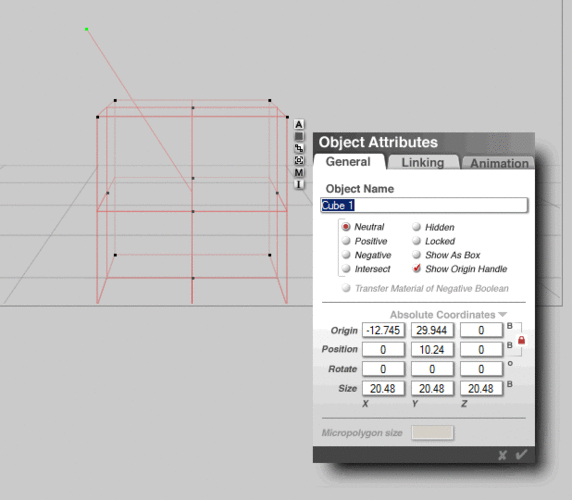Viewport: 572px width, 500px height.
Task: Click the Origin X field showing -12.745
Action: pyautogui.click(x=383, y=330)
